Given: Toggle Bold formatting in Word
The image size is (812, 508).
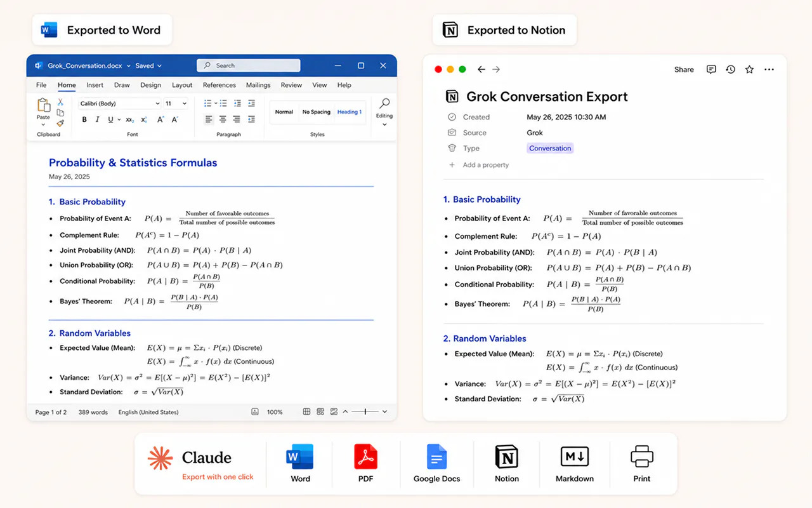Looking at the screenshot, I should [x=84, y=119].
